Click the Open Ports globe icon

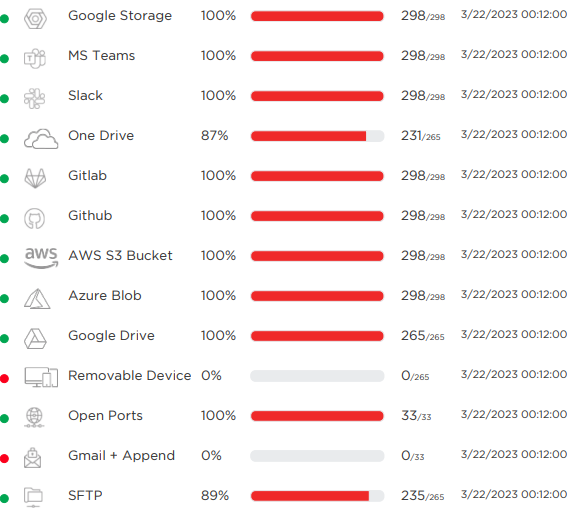pos(34,417)
